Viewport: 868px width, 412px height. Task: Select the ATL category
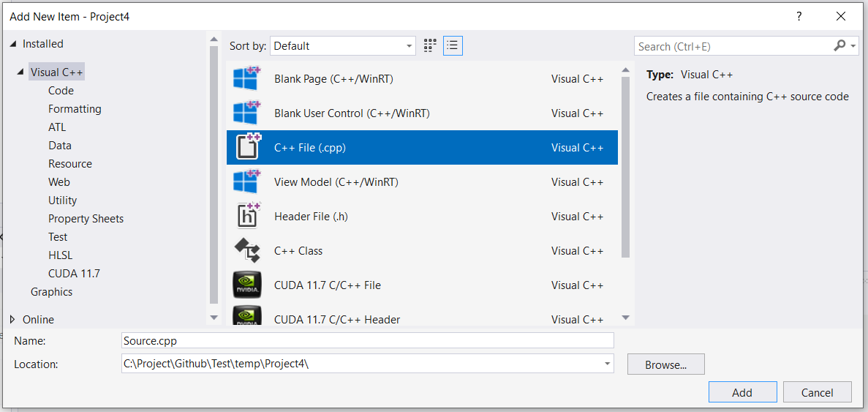click(57, 127)
